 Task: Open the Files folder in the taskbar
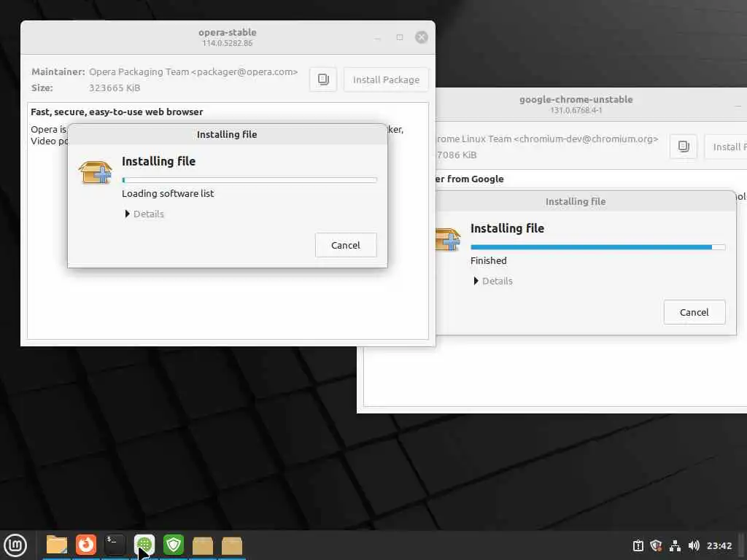coord(57,545)
